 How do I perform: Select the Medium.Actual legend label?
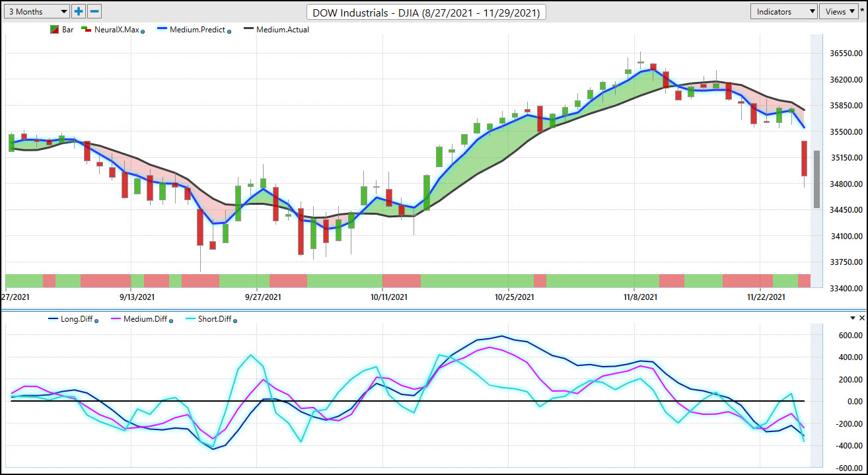(x=283, y=30)
